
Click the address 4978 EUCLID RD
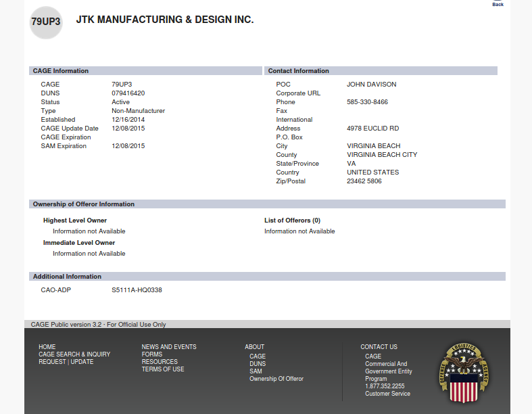373,129
